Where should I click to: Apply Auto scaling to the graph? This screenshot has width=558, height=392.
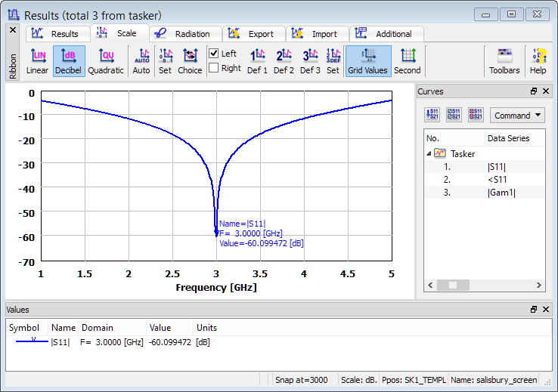click(x=141, y=61)
